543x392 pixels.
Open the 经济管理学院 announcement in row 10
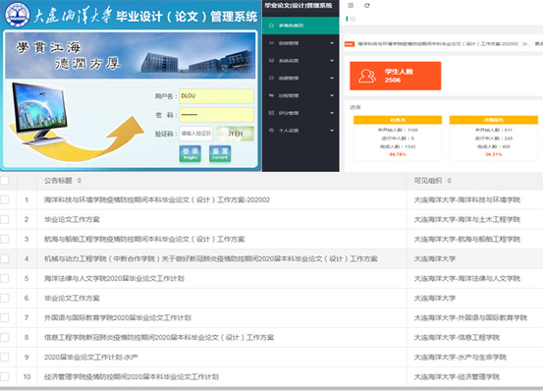click(132, 376)
